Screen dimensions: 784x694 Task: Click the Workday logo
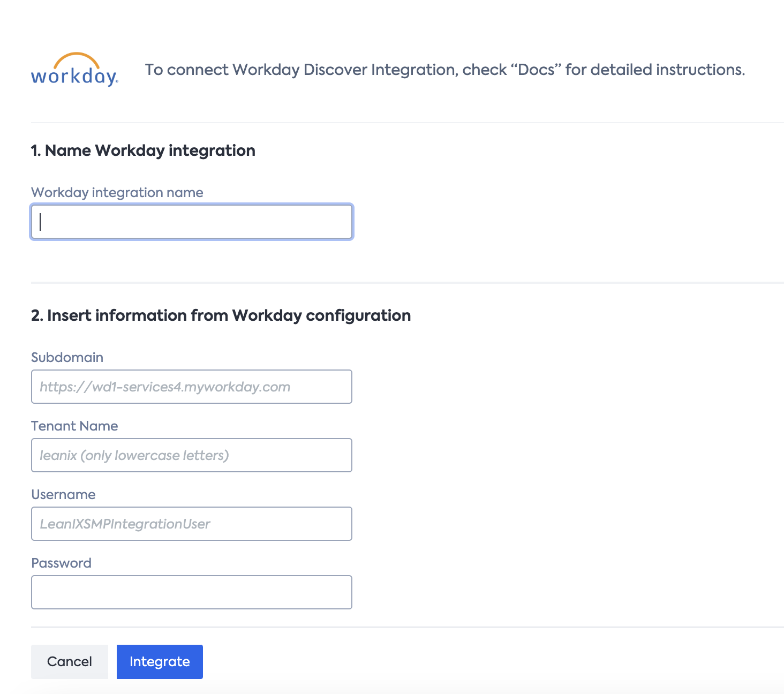click(x=74, y=70)
